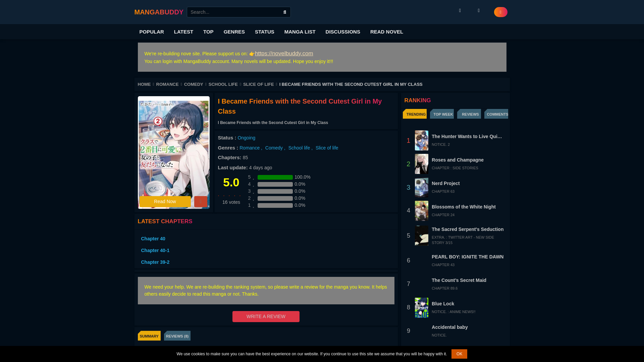Open Accidental baby title

[x=450, y=327]
